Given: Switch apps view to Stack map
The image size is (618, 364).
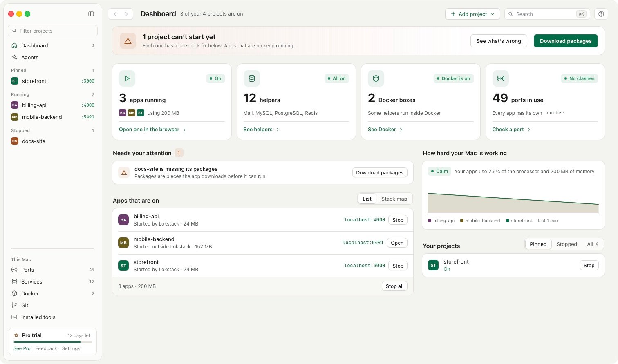Looking at the screenshot, I should coord(394,199).
